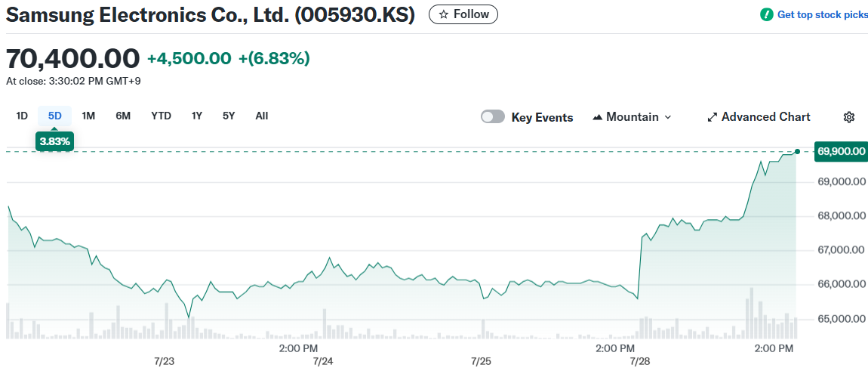868x368 pixels.
Task: Click the 69,900.00 price label
Action: 841,151
